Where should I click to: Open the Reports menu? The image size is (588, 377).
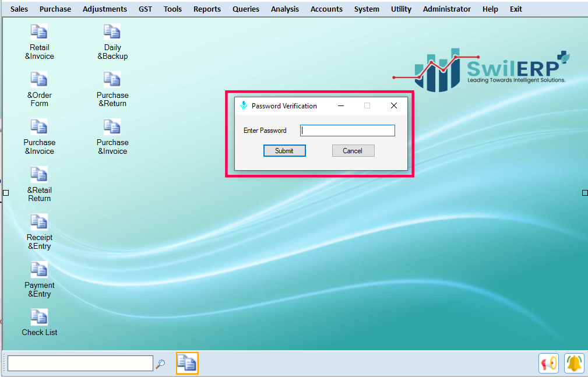pos(207,9)
